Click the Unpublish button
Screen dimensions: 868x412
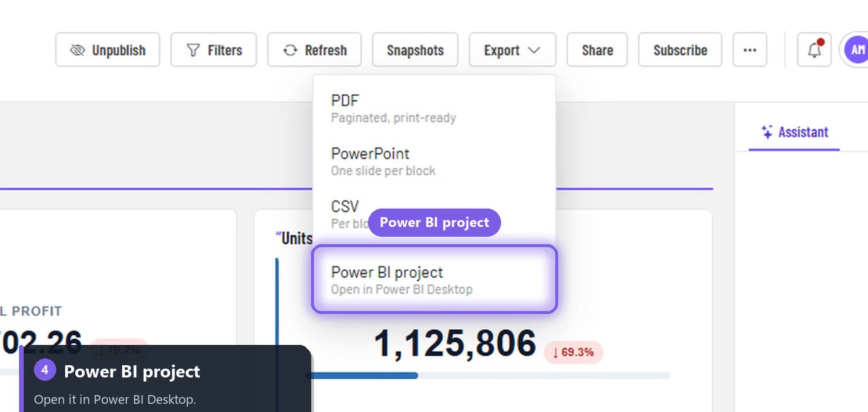(108, 50)
